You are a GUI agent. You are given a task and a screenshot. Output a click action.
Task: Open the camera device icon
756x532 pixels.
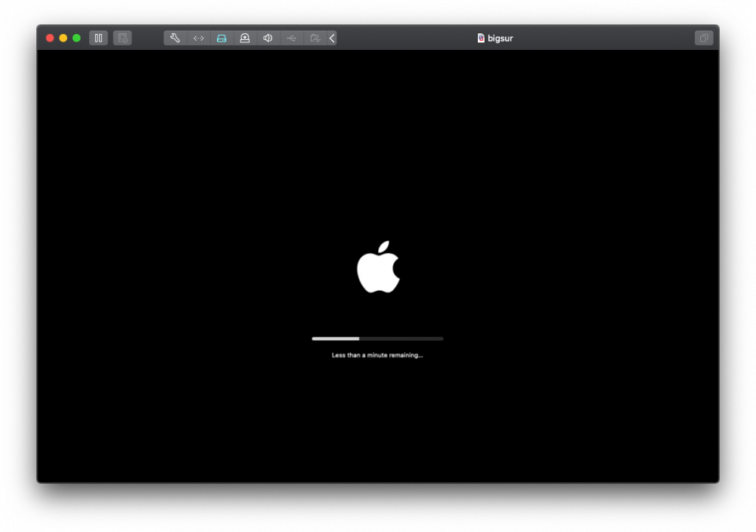245,38
